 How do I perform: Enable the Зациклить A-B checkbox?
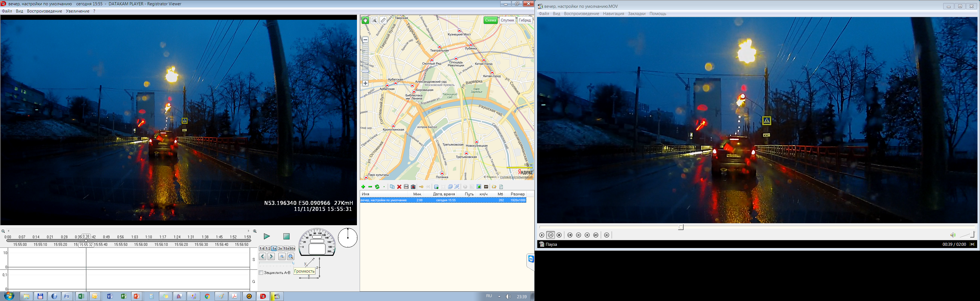[x=261, y=272]
